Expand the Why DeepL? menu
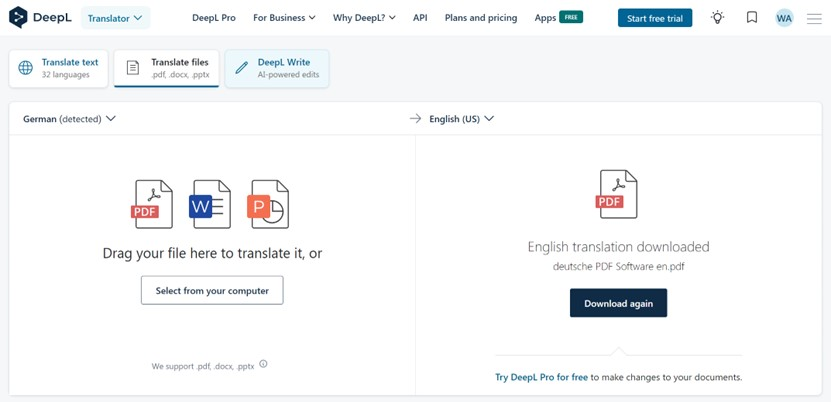This screenshot has width=831, height=402. pos(364,17)
